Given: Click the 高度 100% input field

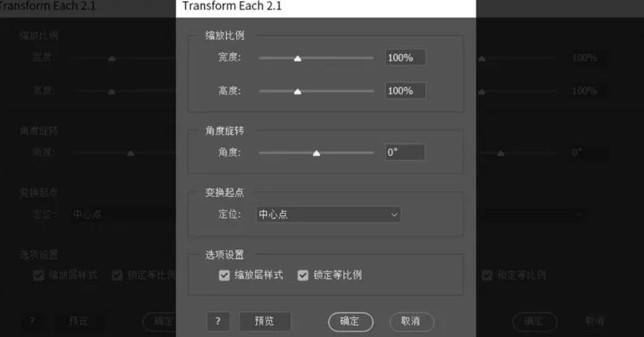Looking at the screenshot, I should pos(405,91).
